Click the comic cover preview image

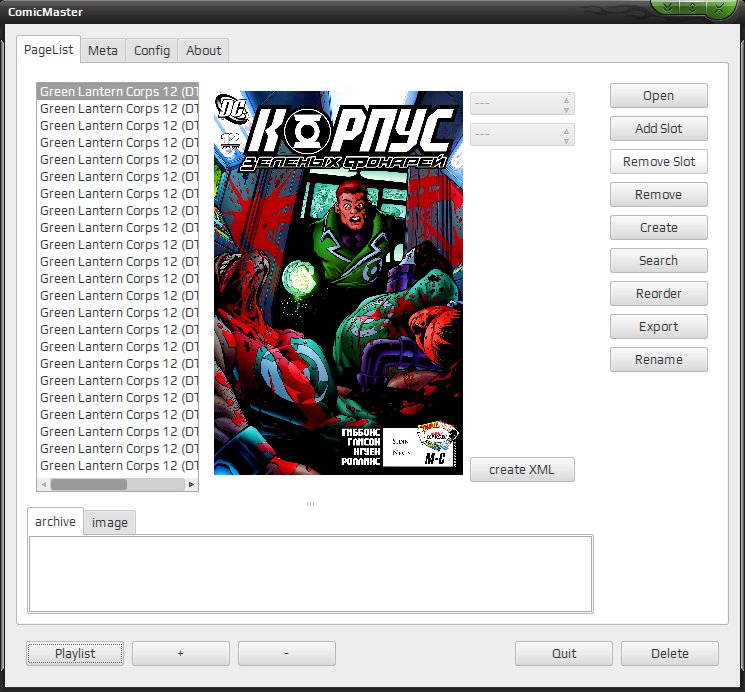[x=338, y=283]
